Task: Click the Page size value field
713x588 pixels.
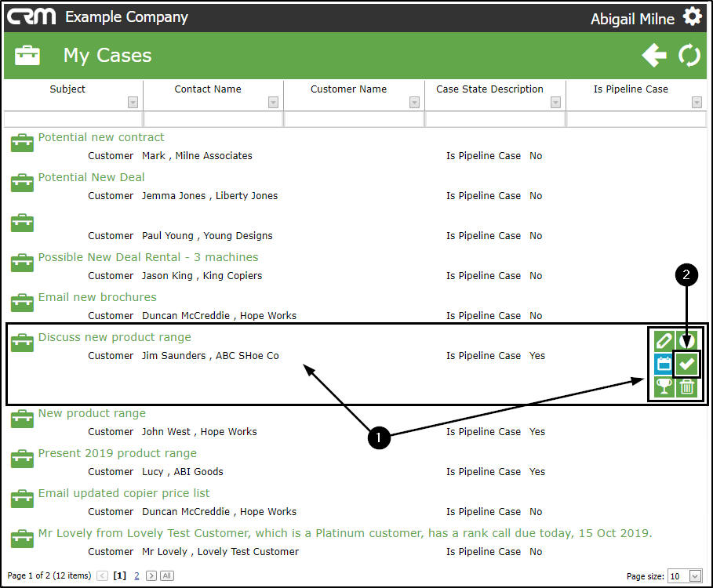Action: (678, 576)
